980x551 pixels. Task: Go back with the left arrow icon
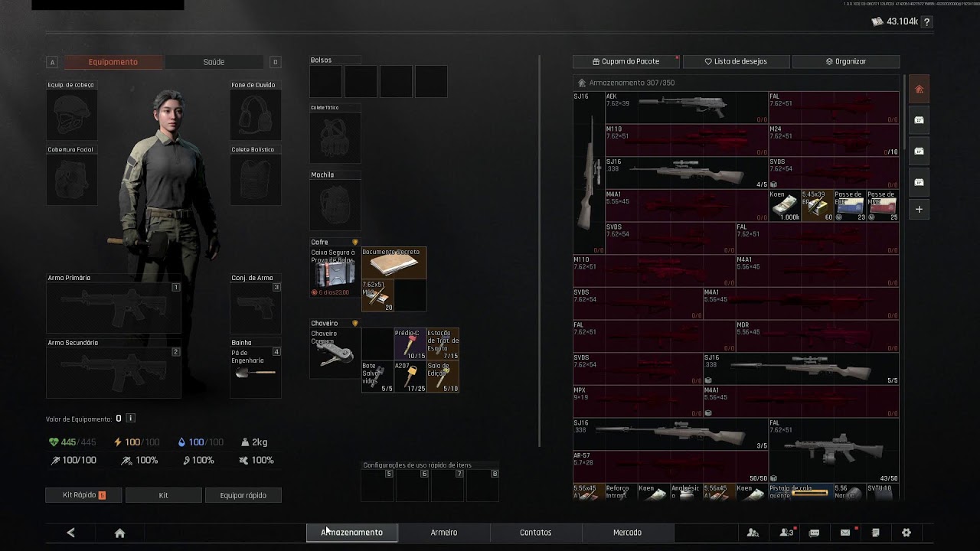click(x=70, y=533)
